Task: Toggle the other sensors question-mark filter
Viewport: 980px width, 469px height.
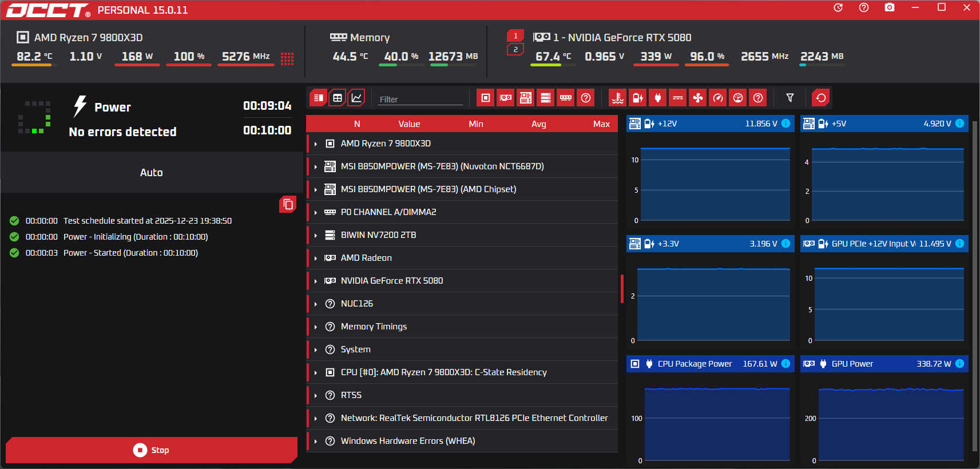Action: [758, 98]
